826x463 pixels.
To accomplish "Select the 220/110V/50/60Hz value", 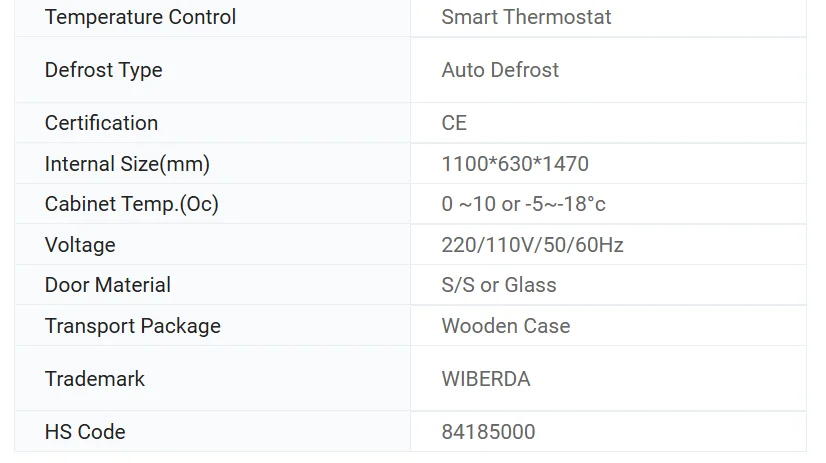I will tap(532, 245).
